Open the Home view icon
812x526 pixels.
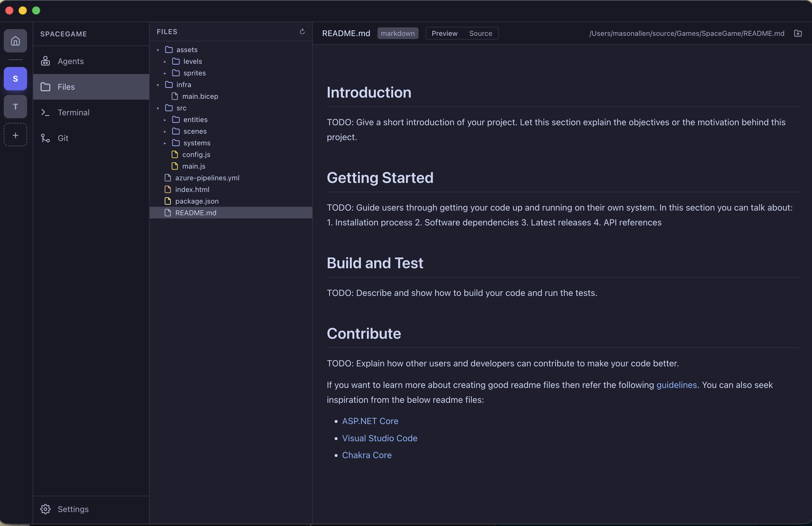click(x=15, y=40)
